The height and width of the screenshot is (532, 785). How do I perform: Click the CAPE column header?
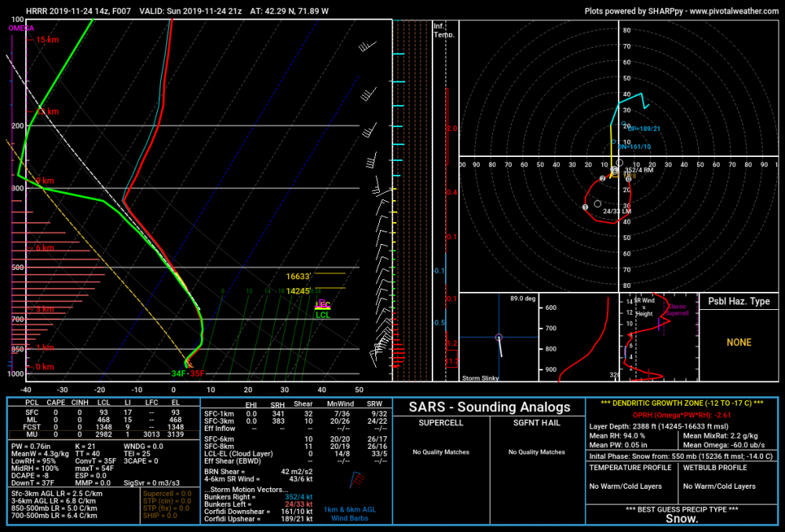tap(56, 403)
